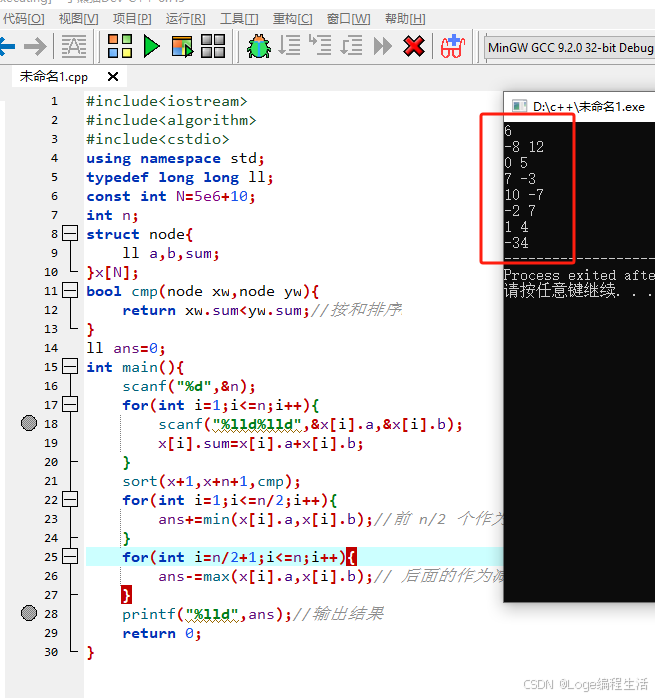Click the rebuild all gray squares icon
The width and height of the screenshot is (655, 698).
click(213, 46)
